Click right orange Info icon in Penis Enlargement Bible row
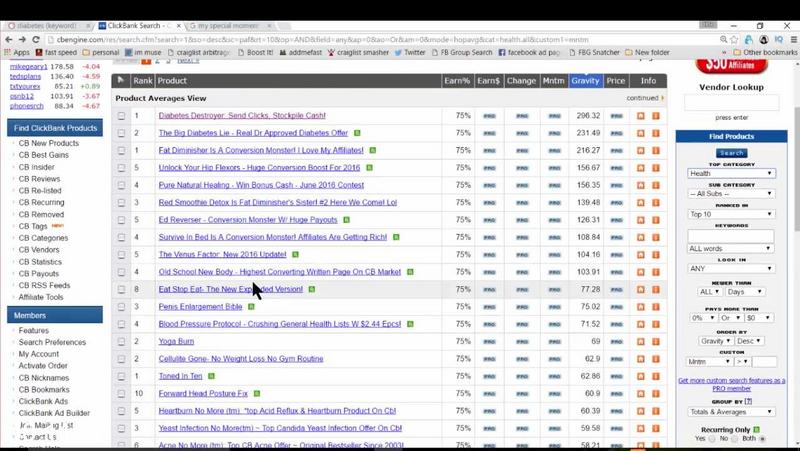 coord(656,307)
